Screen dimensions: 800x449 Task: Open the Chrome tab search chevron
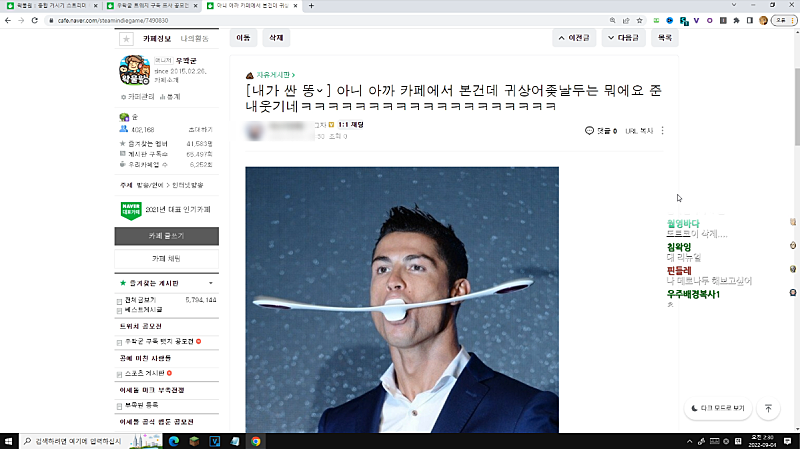pyautogui.click(x=734, y=5)
